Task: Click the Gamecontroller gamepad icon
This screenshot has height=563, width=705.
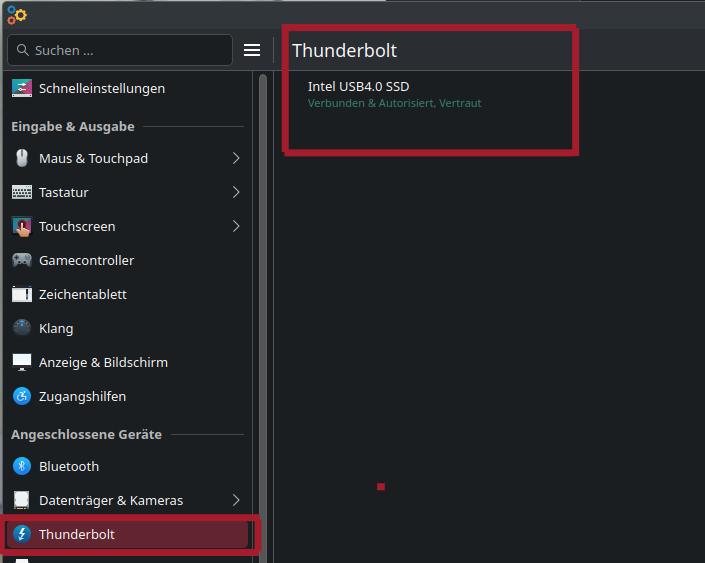Action: point(22,260)
